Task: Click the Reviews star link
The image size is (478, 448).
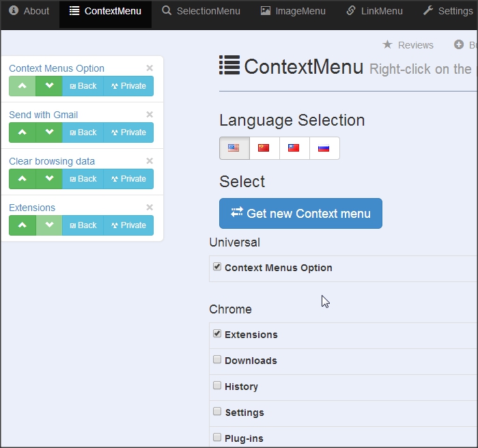Action: (x=408, y=45)
